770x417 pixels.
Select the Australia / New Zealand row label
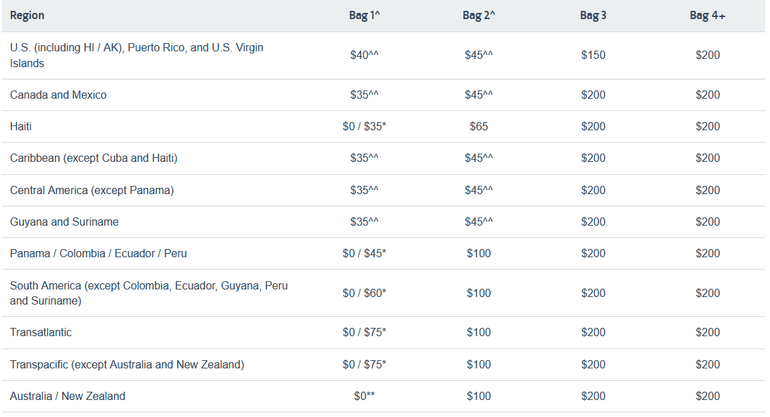(68, 396)
